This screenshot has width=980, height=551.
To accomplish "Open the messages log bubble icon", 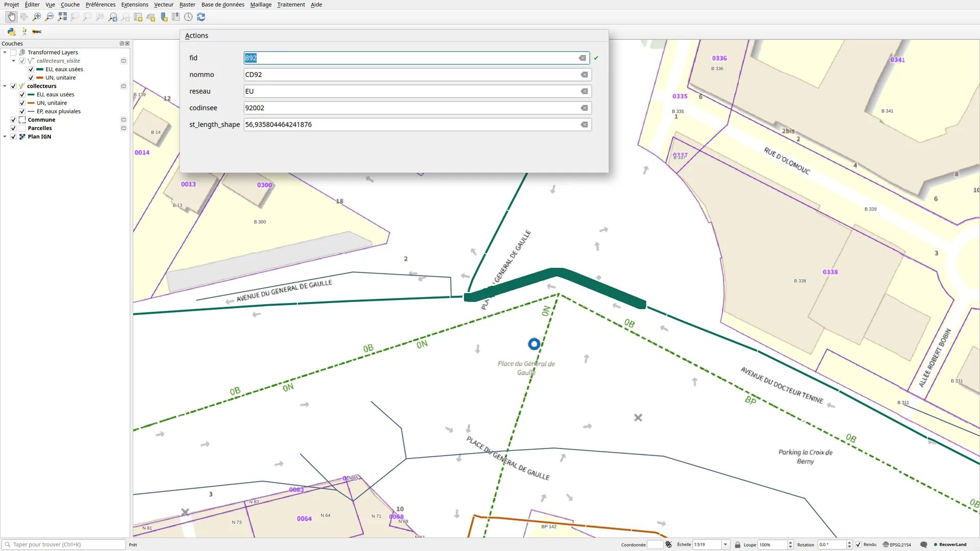I will pos(923,545).
